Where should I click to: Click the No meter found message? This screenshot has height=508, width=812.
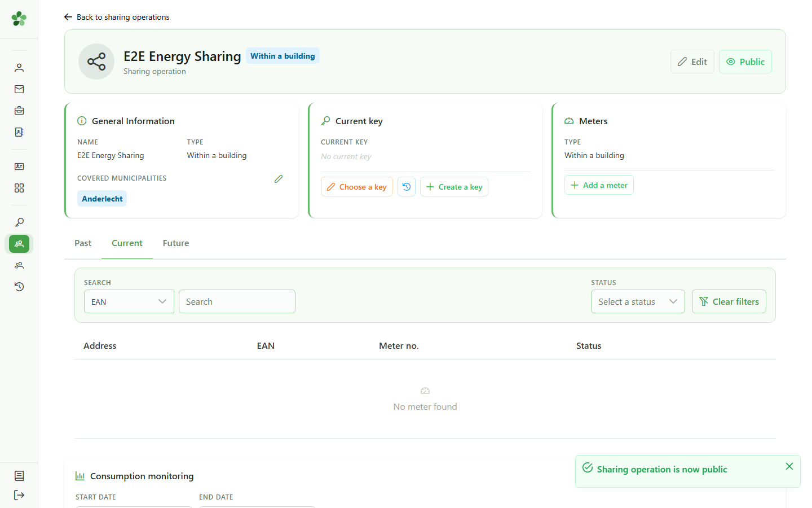[x=425, y=407]
